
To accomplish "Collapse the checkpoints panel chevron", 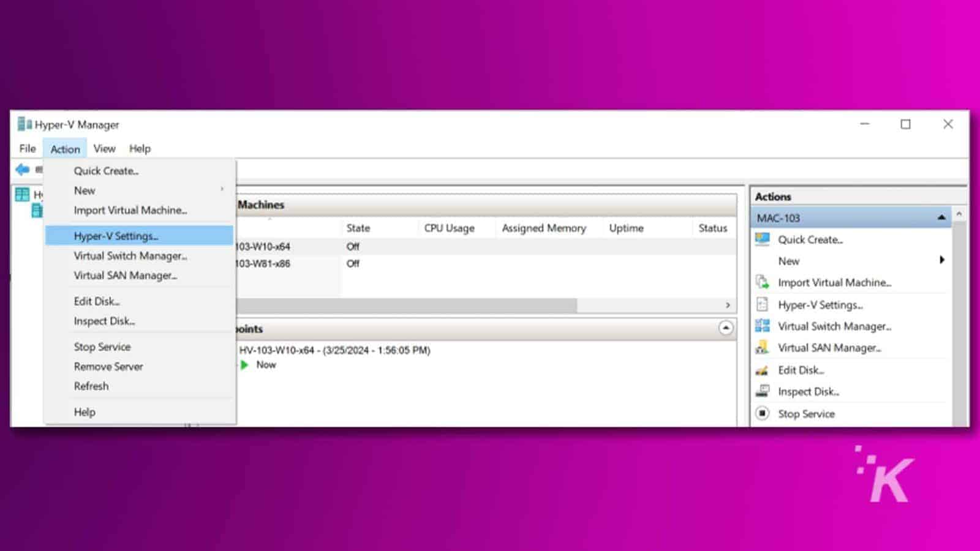I will pos(725,328).
